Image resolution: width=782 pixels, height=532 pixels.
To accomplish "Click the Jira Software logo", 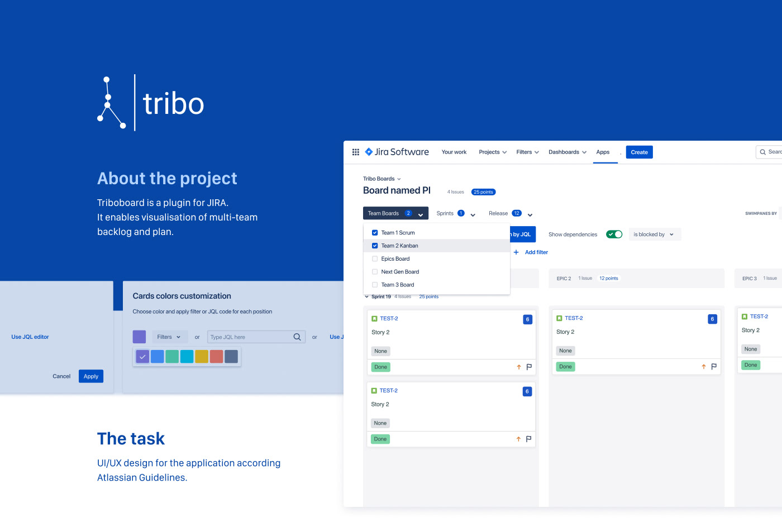I will 397,152.
